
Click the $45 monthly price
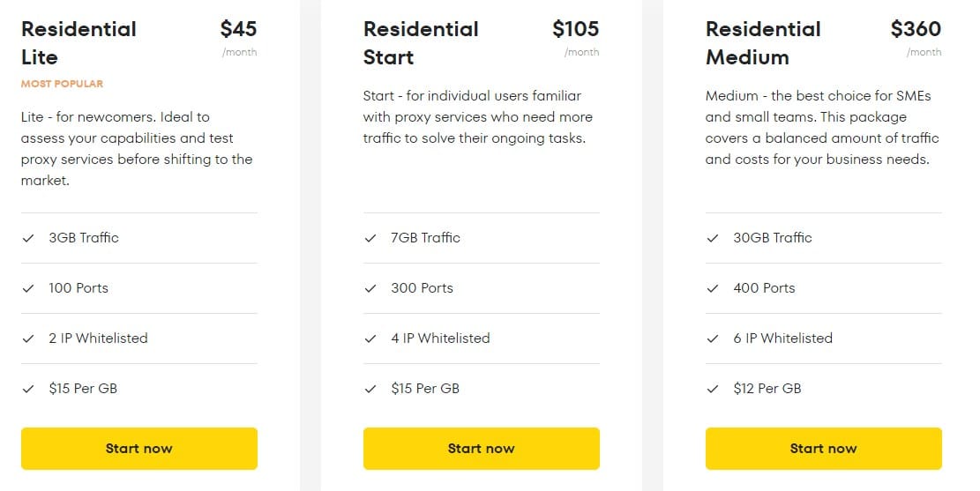click(x=239, y=29)
